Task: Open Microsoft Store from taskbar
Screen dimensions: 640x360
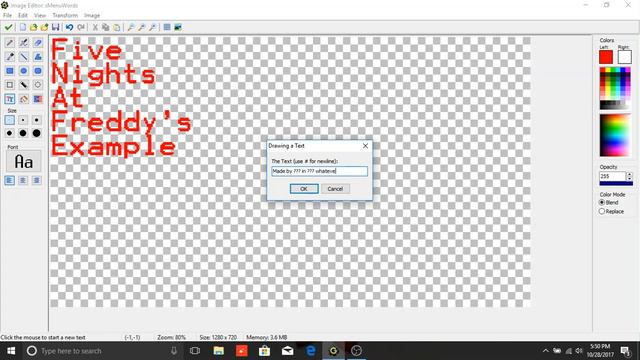Action: 264,351
